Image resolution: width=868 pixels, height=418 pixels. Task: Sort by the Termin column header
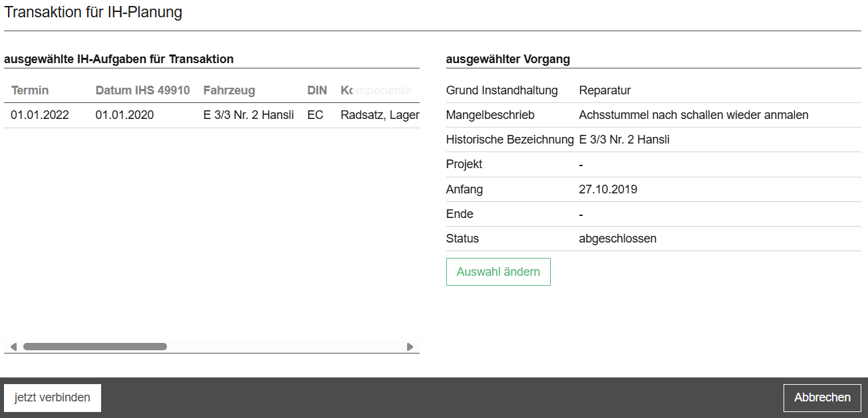(x=30, y=90)
